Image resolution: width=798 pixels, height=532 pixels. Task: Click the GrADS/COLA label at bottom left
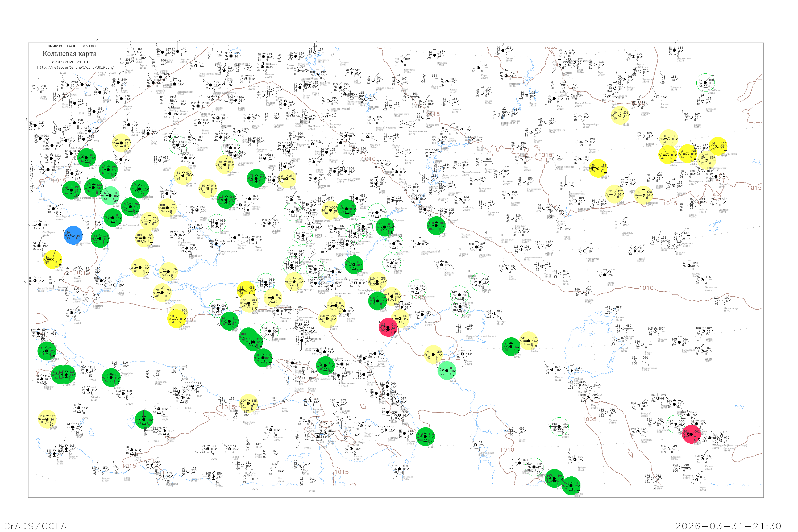35,526
